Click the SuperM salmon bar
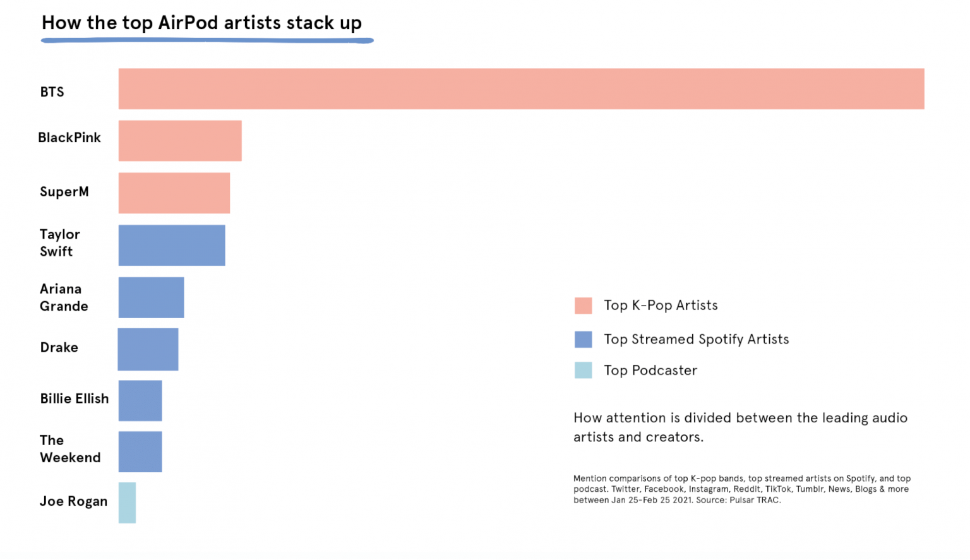Image resolution: width=970 pixels, height=560 pixels. pos(174,193)
